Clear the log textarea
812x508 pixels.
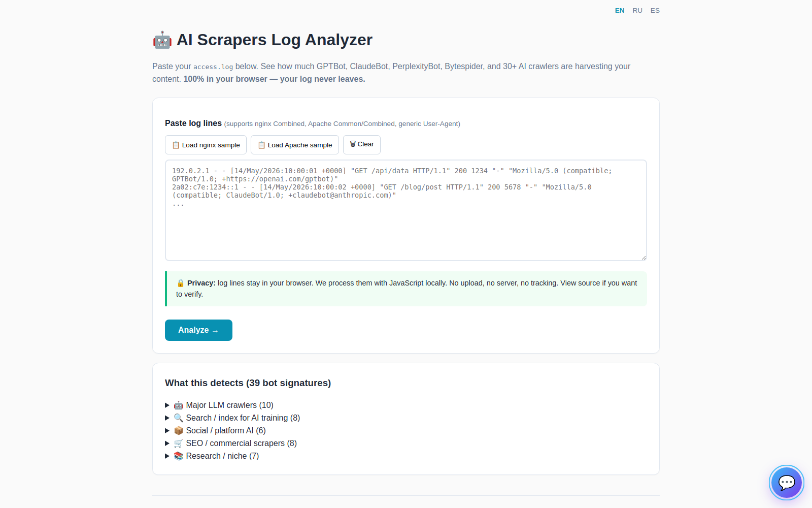tap(362, 145)
